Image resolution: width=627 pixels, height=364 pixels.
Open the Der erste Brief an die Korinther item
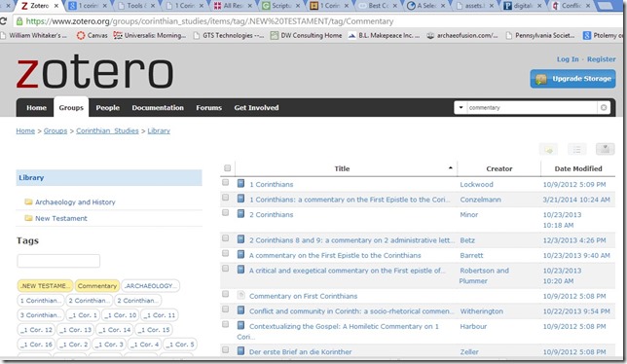tap(300, 352)
